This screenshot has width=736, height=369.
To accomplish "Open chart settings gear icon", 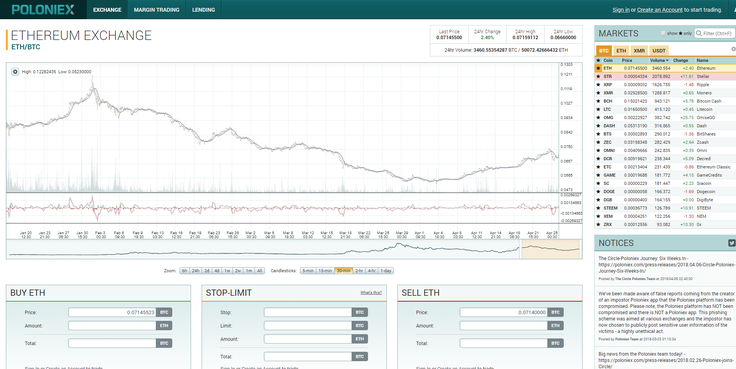I will point(15,72).
